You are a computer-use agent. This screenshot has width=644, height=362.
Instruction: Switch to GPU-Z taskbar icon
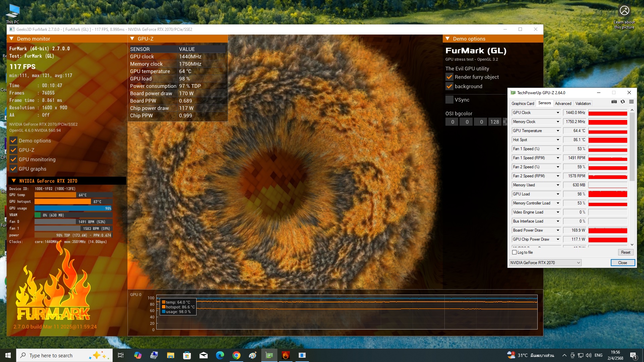click(x=269, y=355)
